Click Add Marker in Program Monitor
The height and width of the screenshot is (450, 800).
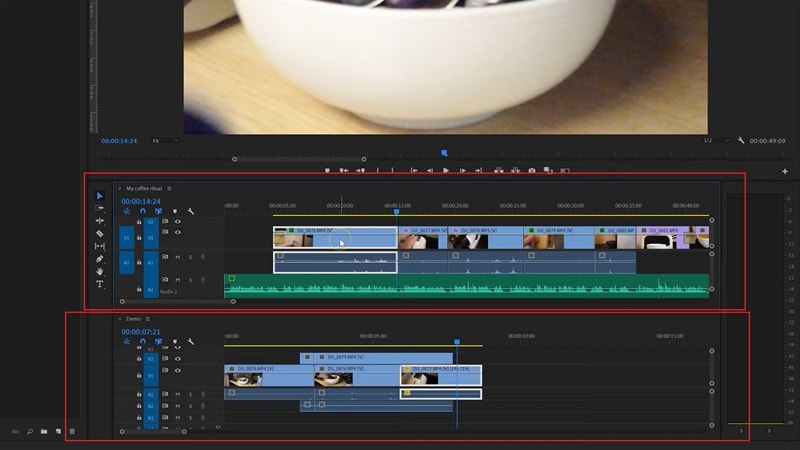(328, 170)
